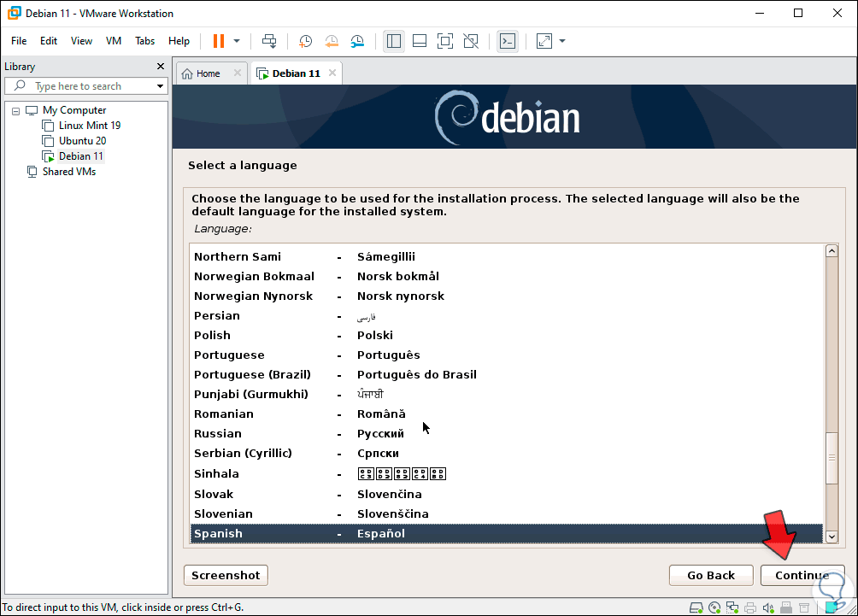
Task: Click the hard disk status icon
Action: pyautogui.click(x=696, y=607)
